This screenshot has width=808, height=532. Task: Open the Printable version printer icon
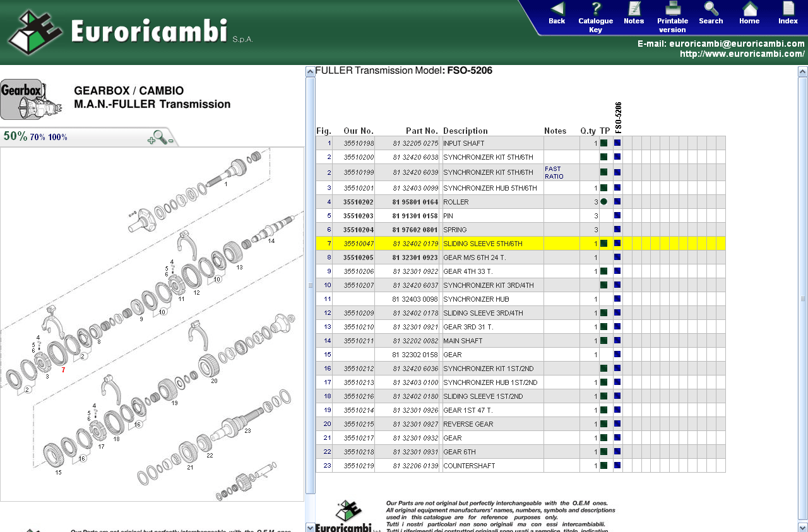tap(673, 9)
